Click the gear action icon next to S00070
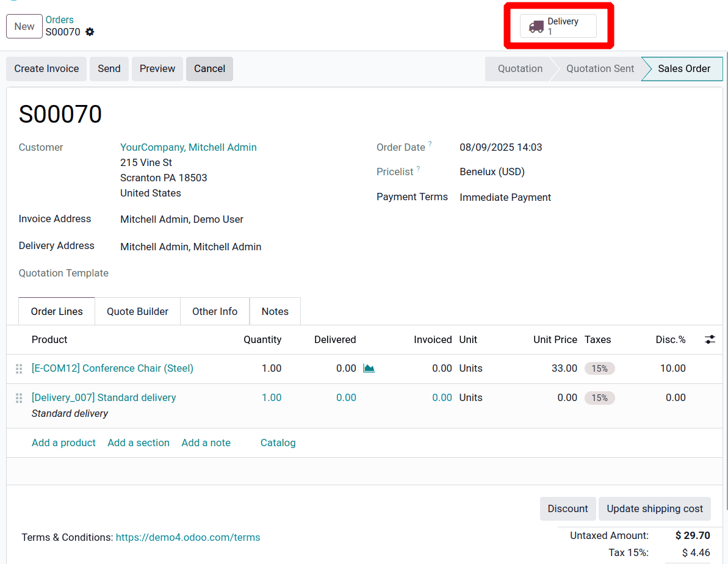Viewport: 728px width, 564px height. [89, 32]
